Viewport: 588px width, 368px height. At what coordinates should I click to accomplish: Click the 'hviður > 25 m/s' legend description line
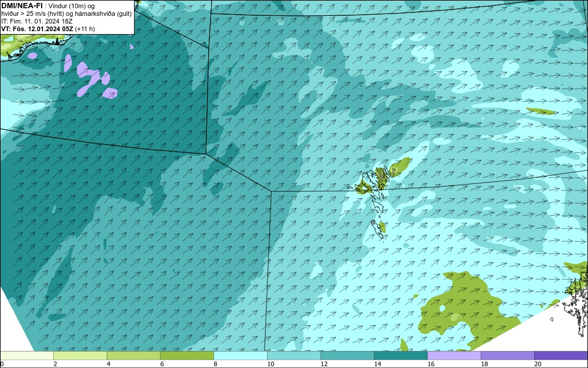(66, 14)
